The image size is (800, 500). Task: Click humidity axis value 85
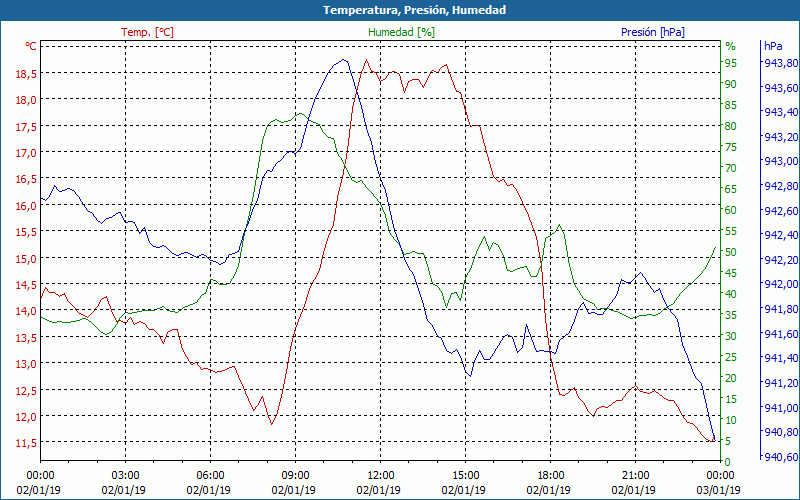point(731,105)
